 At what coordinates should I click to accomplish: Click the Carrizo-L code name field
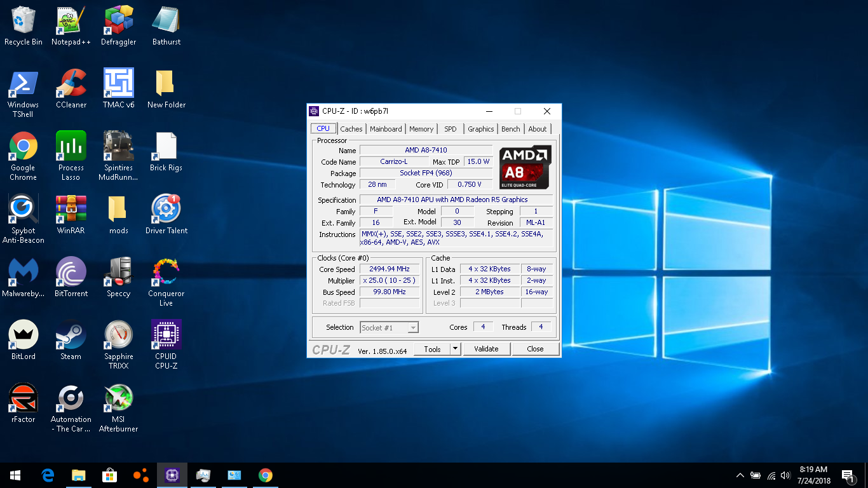[x=394, y=161]
